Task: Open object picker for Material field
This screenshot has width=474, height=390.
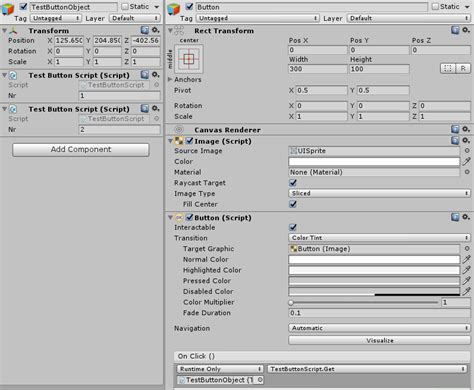Action: coord(467,172)
